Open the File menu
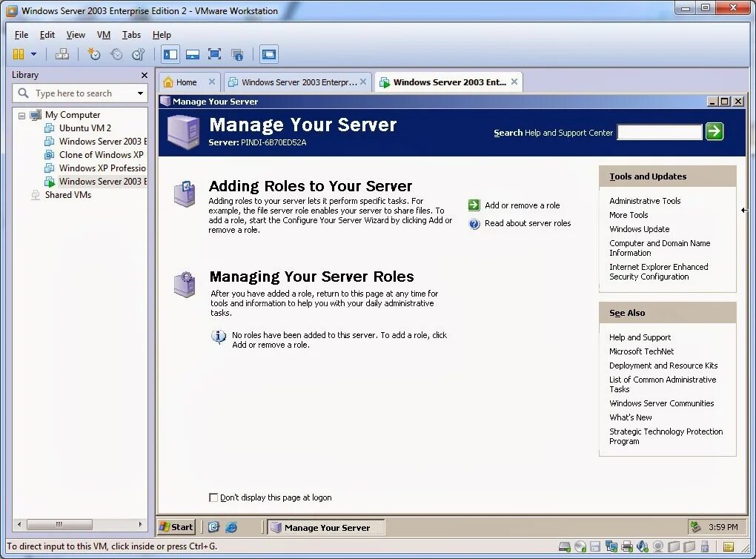This screenshot has width=756, height=559. 21,35
